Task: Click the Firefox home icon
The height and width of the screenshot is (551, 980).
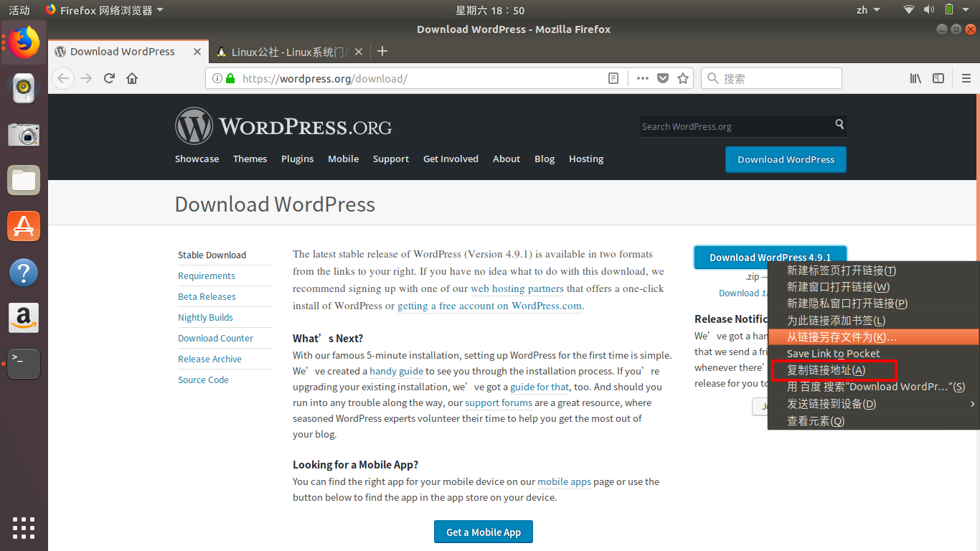Action: [132, 78]
